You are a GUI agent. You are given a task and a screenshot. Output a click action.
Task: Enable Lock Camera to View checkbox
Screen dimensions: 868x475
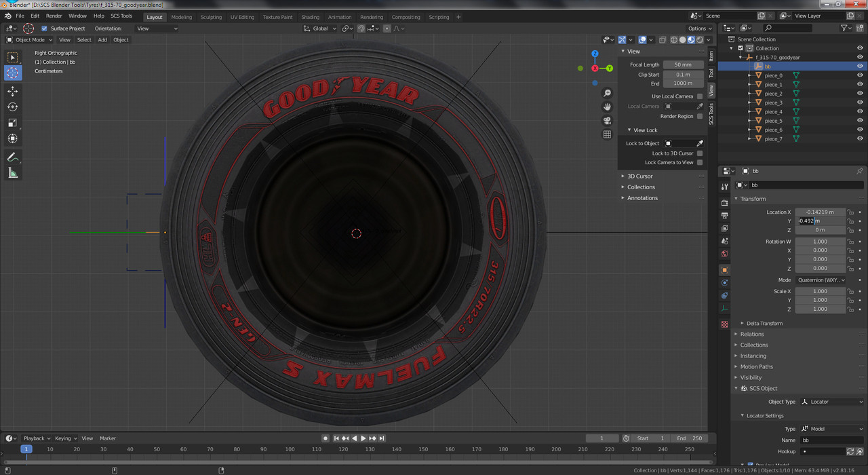[700, 162]
